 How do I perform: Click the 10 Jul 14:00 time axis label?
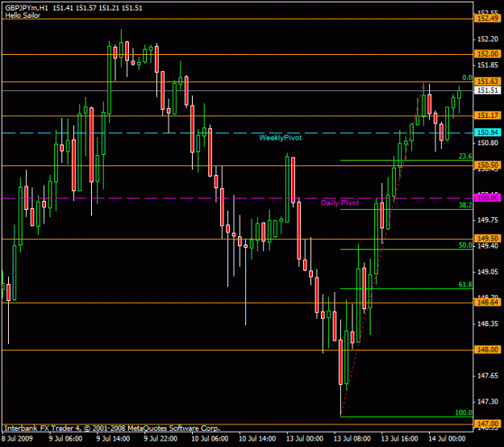[257, 439]
